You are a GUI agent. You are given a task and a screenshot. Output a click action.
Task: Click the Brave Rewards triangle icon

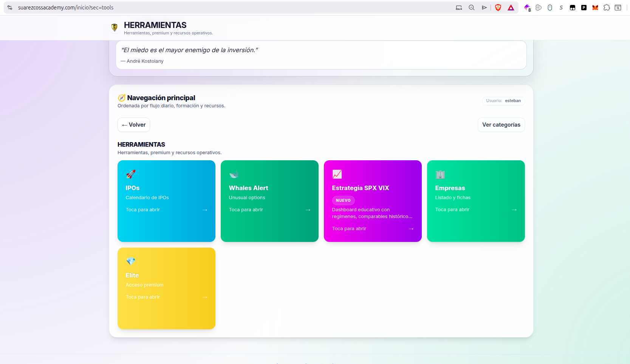pyautogui.click(x=511, y=8)
